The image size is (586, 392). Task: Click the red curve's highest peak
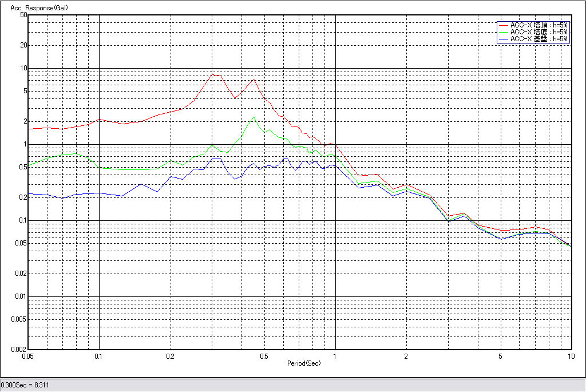click(213, 74)
